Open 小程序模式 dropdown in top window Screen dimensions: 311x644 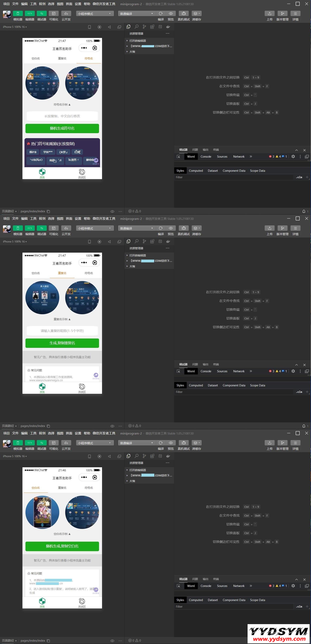pyautogui.click(x=95, y=14)
